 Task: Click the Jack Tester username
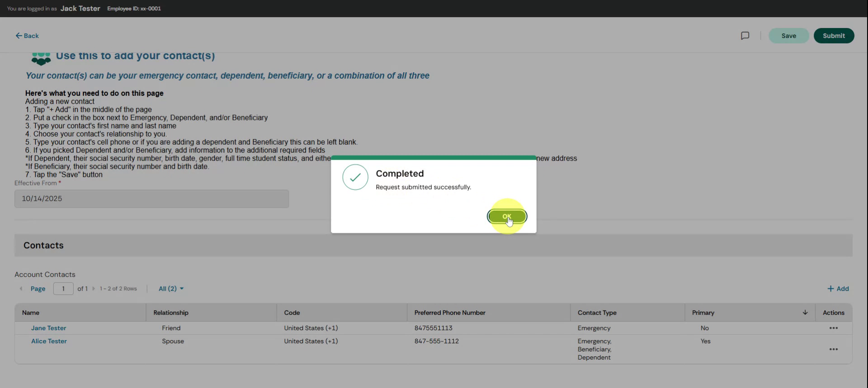80,9
